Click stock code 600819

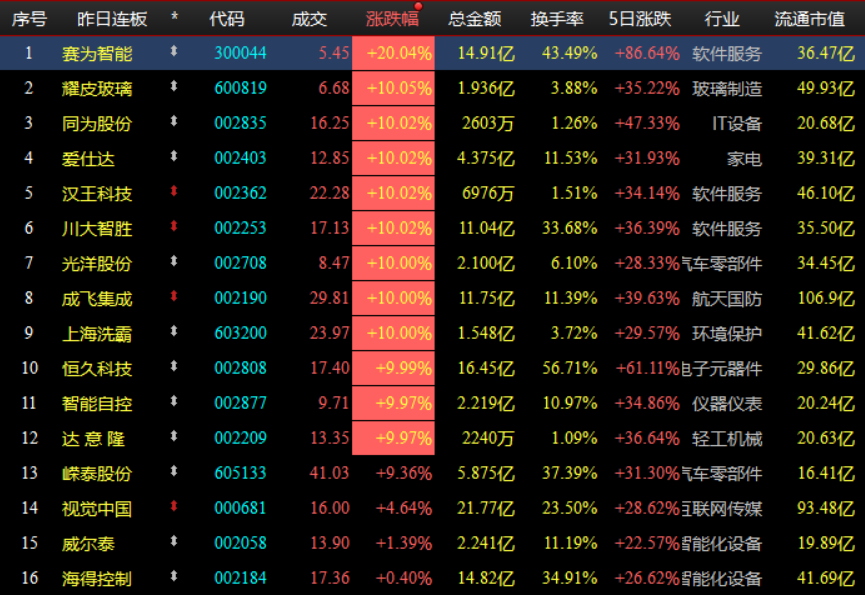pos(241,88)
